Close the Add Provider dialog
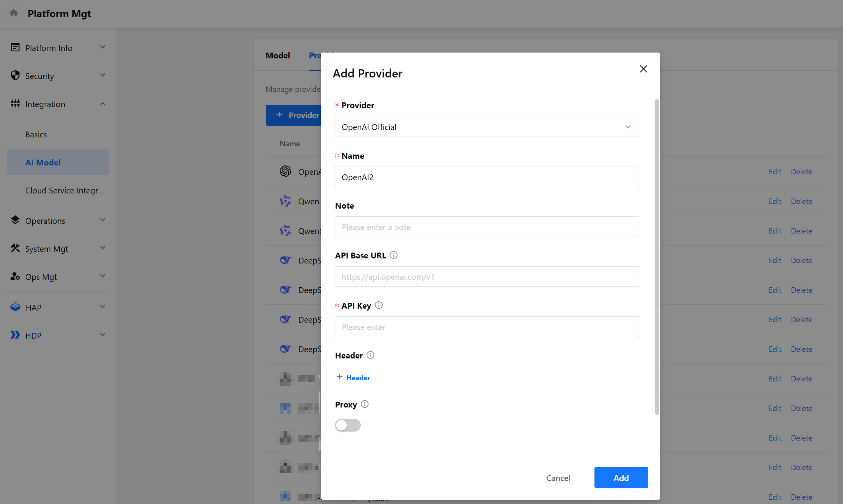The width and height of the screenshot is (843, 504). (x=643, y=69)
